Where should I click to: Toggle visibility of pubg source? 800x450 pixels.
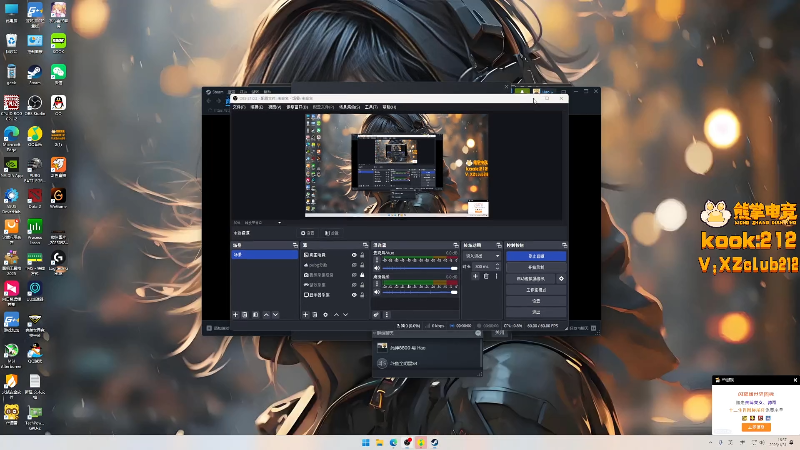tap(354, 265)
